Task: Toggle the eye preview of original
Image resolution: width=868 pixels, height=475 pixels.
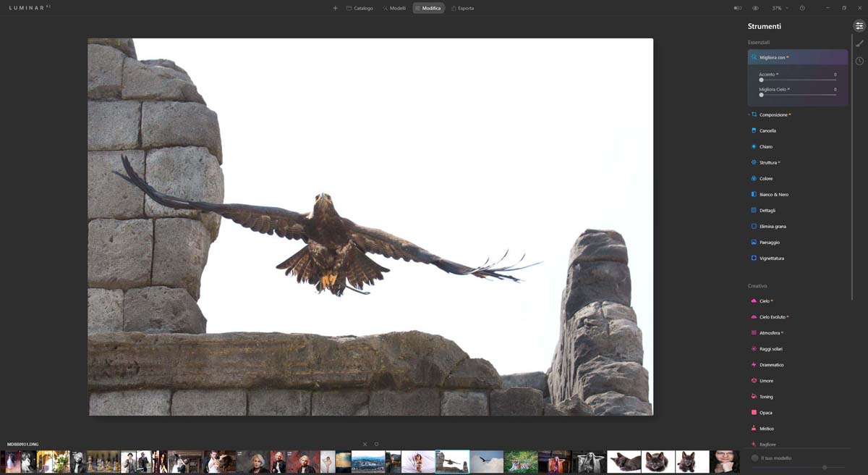Action: pos(755,8)
